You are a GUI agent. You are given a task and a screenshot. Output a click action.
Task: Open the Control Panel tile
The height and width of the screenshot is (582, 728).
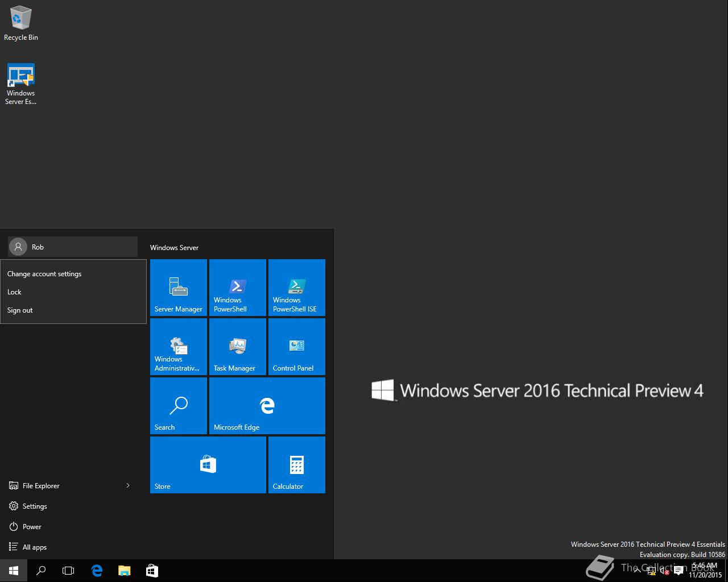(x=297, y=347)
